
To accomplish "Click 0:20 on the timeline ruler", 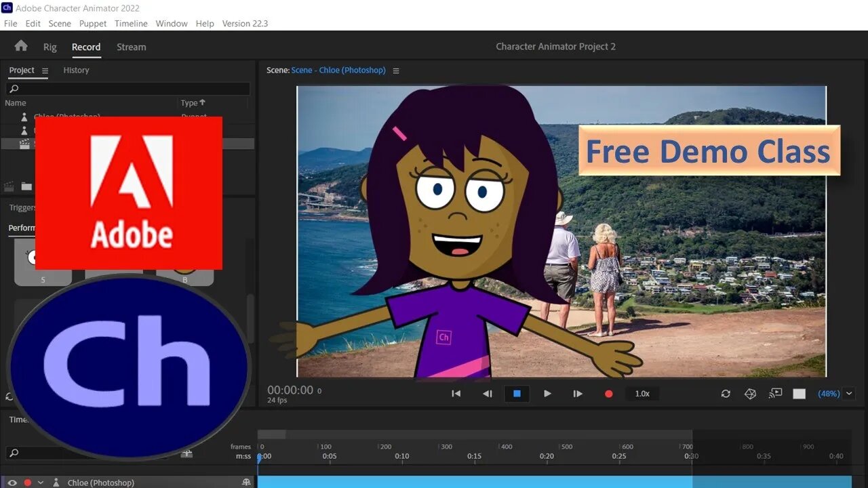I will point(547,456).
